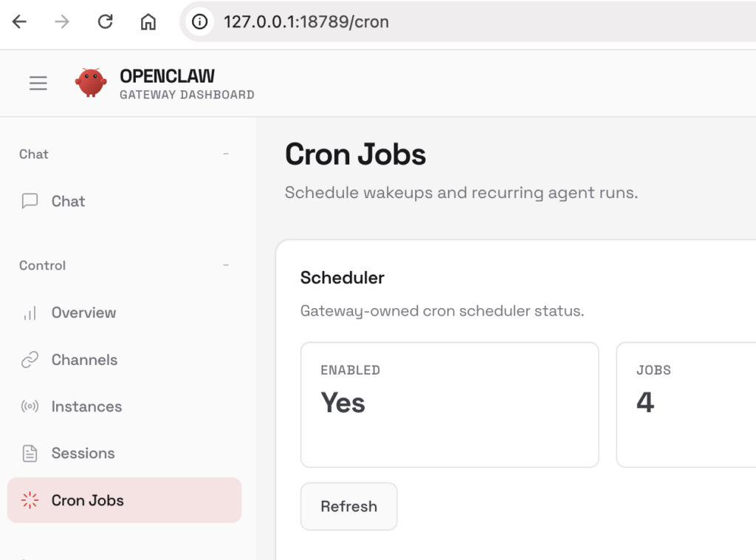This screenshot has width=756, height=560.
Task: Click the hamburger menu icon
Action: 38,83
